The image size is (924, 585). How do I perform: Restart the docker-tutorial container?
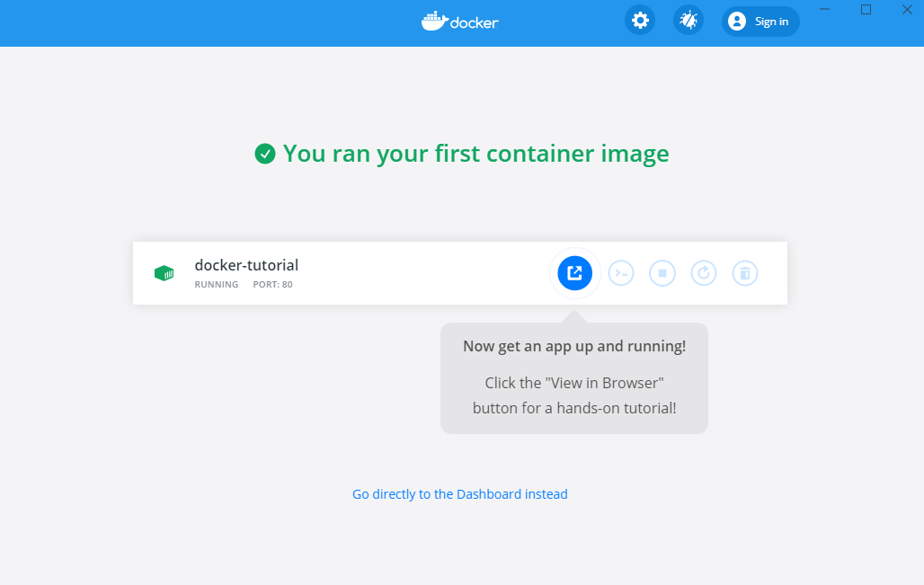704,273
